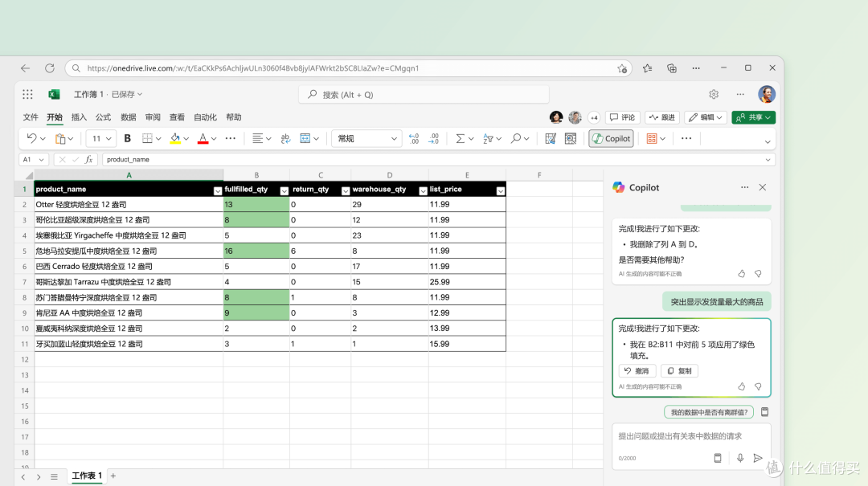Click the user profile avatar

click(767, 95)
